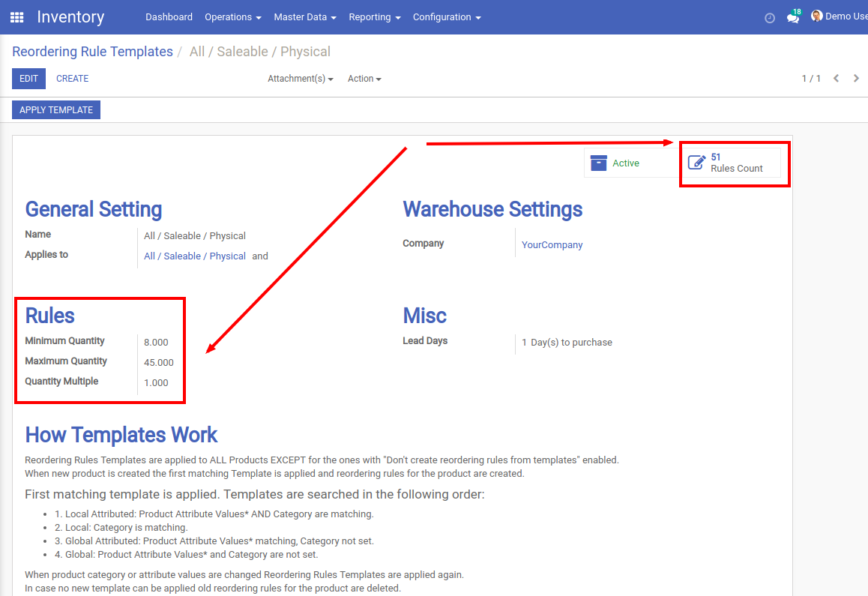Open the Attachment(s) dropdown
868x596 pixels.
[x=300, y=79]
